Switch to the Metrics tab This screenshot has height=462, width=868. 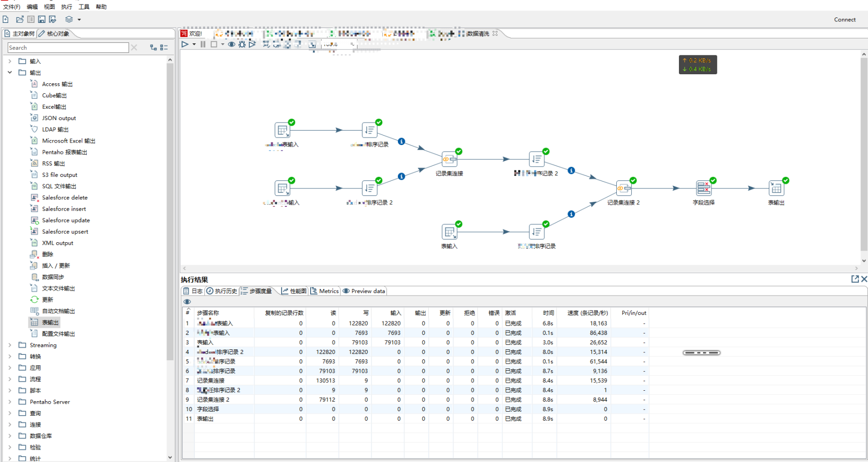coord(325,291)
